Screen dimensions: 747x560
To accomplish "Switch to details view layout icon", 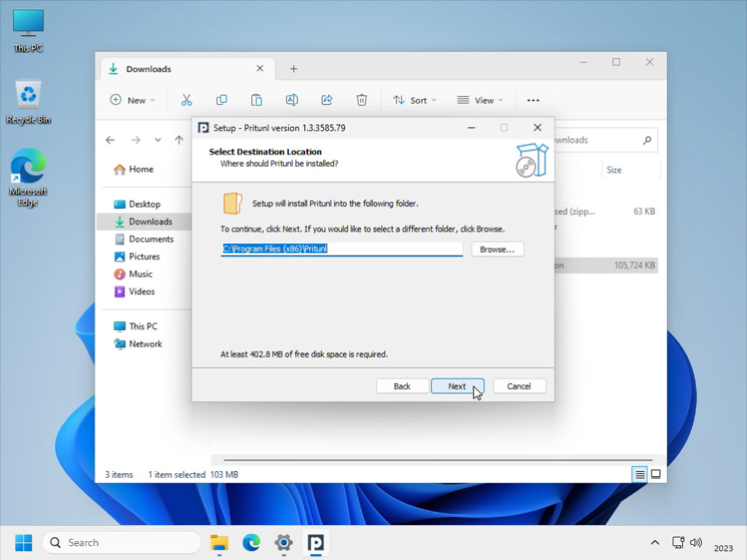I will click(x=640, y=474).
